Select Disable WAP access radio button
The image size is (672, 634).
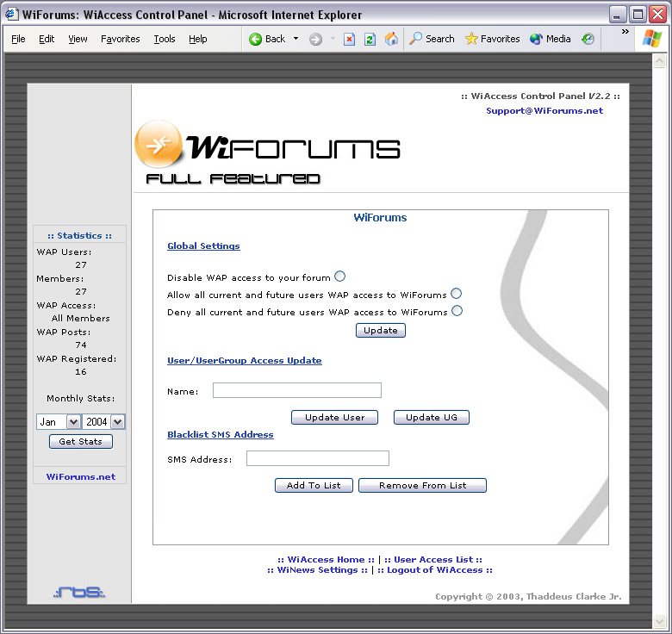[x=339, y=277]
